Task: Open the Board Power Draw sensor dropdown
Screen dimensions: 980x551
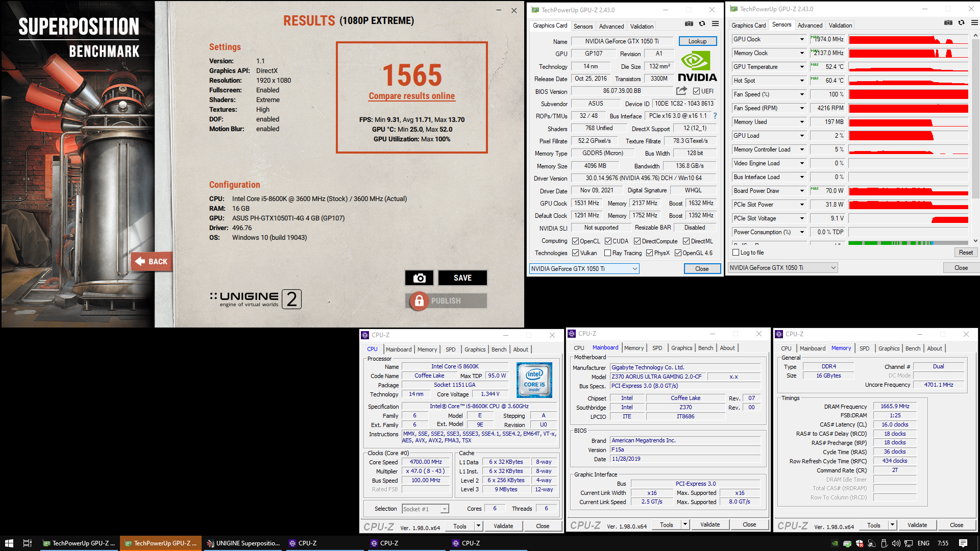Action: click(x=801, y=191)
